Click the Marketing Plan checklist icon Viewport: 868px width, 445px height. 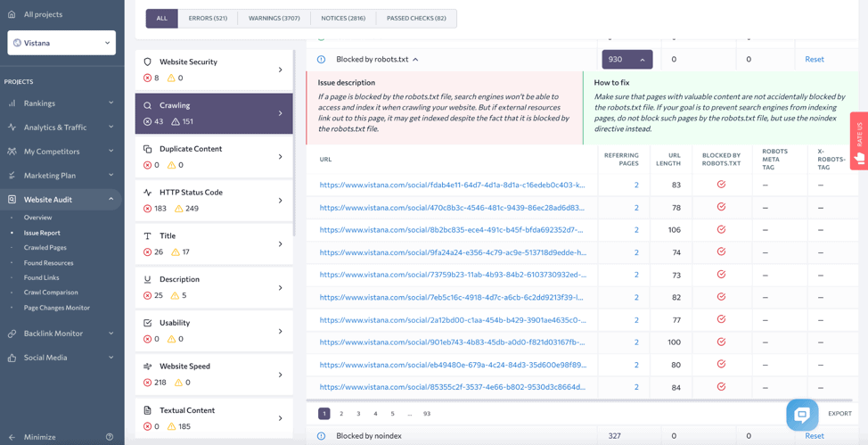[x=12, y=176]
